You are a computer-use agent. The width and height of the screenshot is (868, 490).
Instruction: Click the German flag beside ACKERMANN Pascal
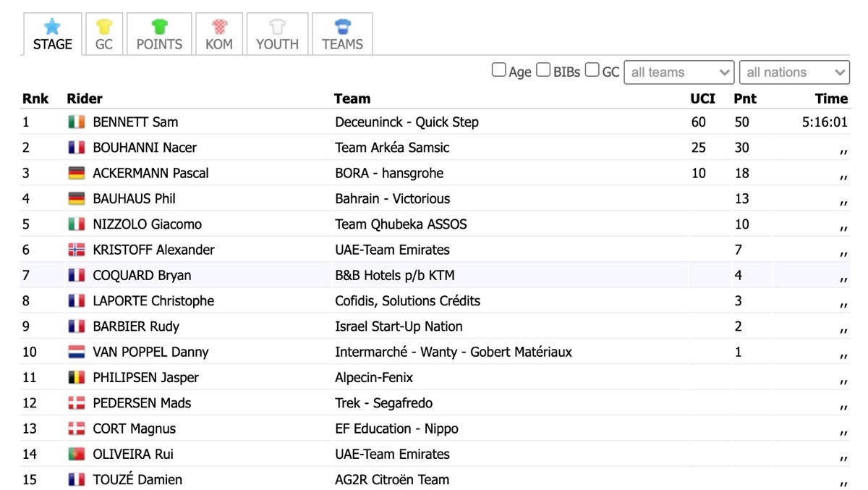point(77,173)
